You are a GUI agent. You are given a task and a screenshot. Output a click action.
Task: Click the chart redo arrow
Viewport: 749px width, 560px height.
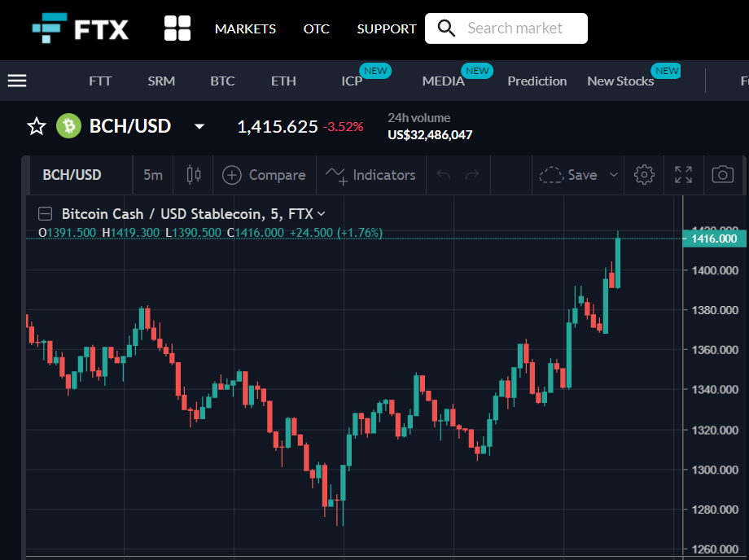click(x=472, y=175)
